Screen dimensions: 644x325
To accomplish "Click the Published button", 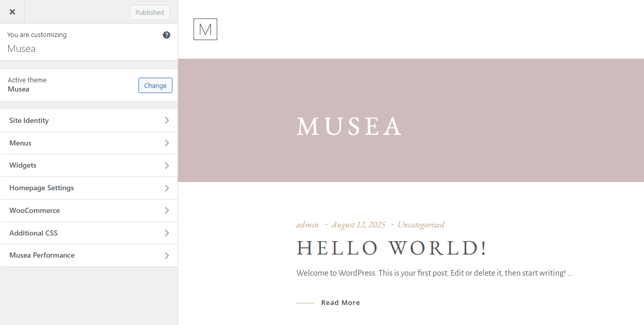I will click(150, 12).
